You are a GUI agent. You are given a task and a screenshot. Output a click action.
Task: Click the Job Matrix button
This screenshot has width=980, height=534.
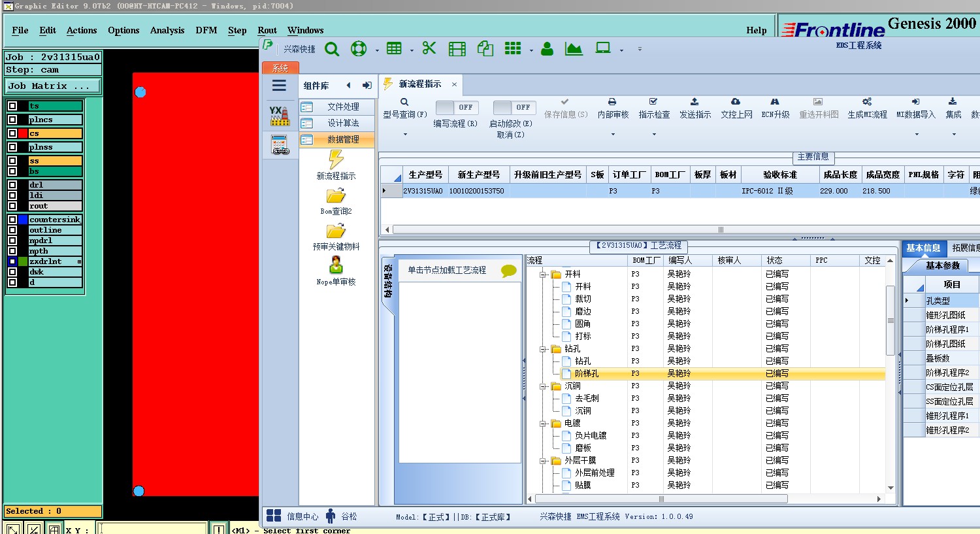tap(53, 86)
